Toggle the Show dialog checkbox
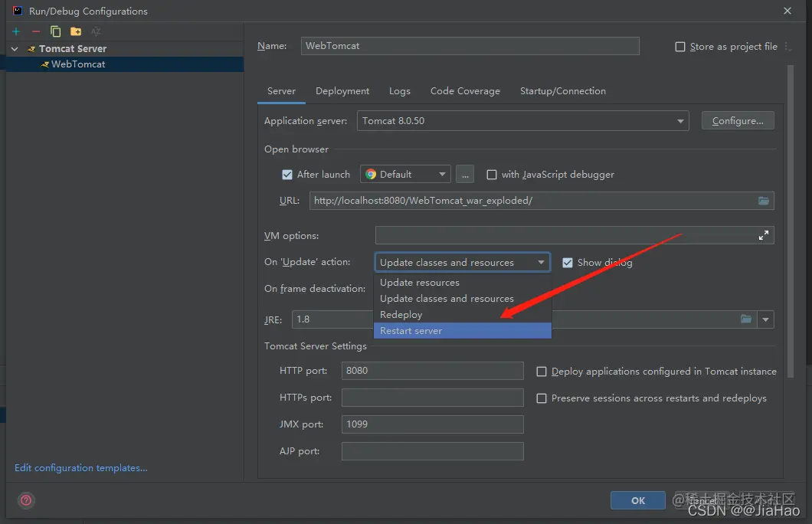Viewport: 812px width, 524px height. 568,263
